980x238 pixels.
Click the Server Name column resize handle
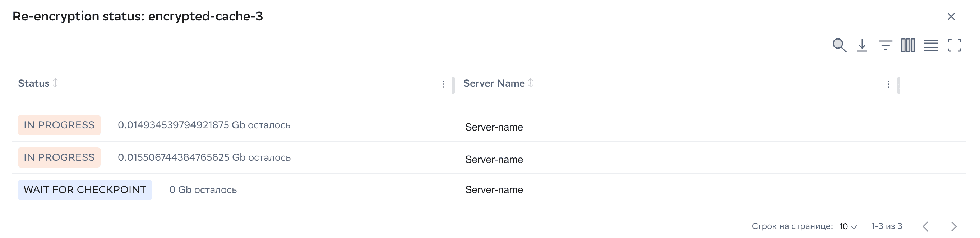898,85
